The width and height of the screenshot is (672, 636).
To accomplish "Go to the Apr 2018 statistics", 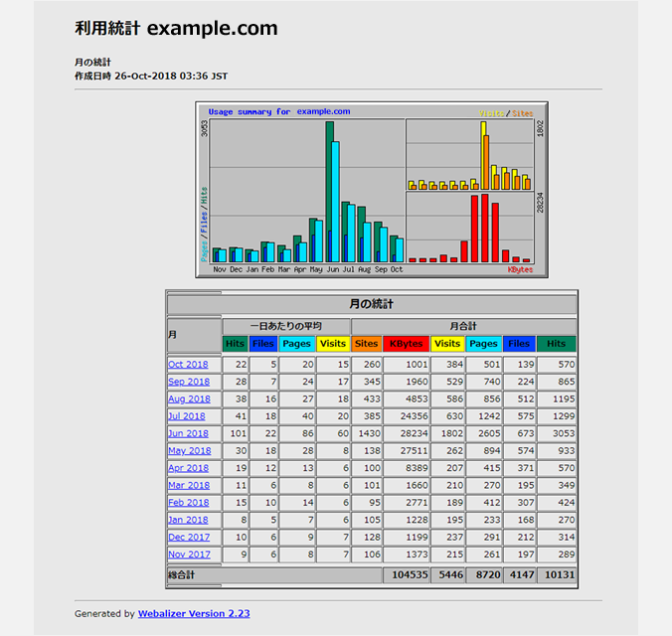I will click(188, 468).
